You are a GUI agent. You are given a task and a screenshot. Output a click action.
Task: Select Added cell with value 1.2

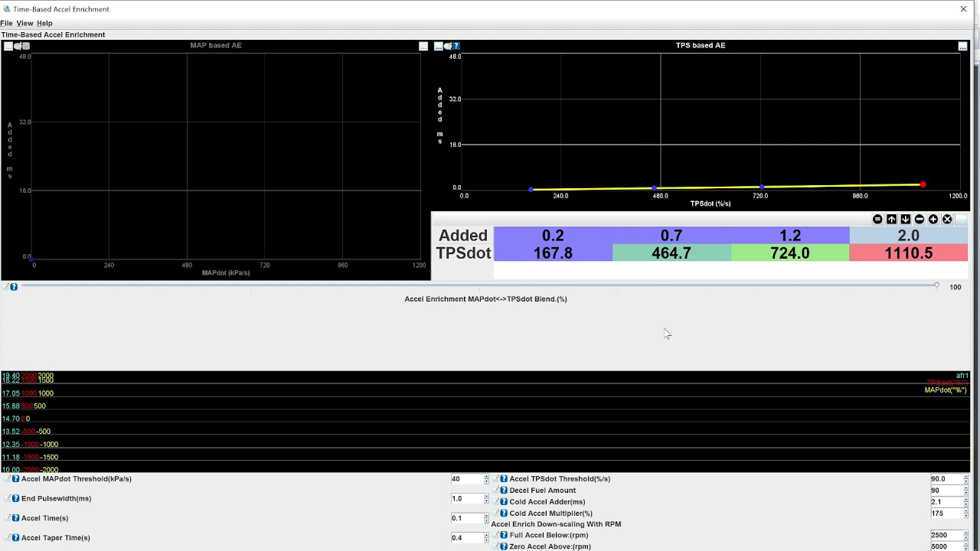(x=790, y=235)
